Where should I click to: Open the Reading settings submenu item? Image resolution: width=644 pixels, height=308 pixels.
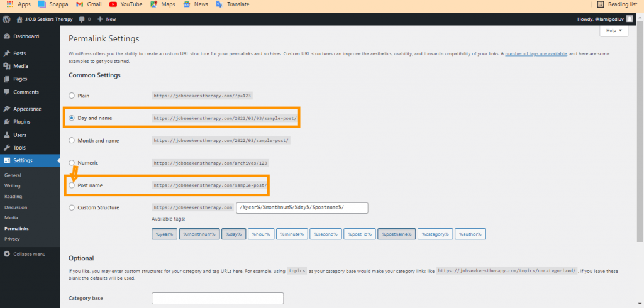point(13,197)
